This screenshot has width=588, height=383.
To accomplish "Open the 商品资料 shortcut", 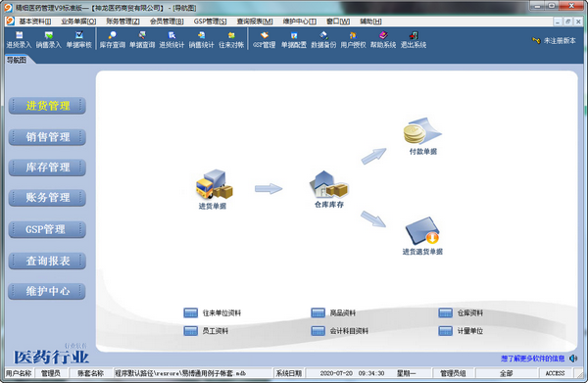I will tap(333, 312).
